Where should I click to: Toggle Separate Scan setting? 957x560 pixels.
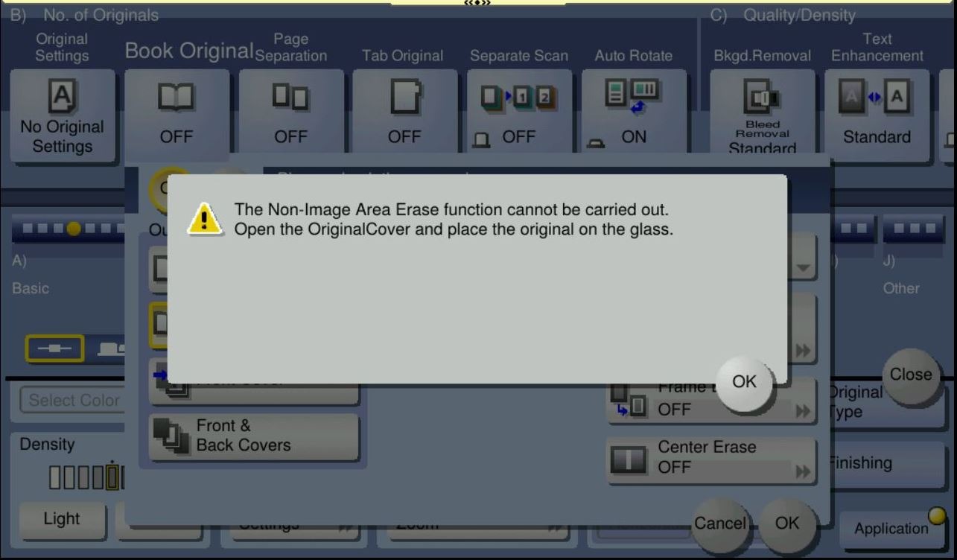point(519,115)
